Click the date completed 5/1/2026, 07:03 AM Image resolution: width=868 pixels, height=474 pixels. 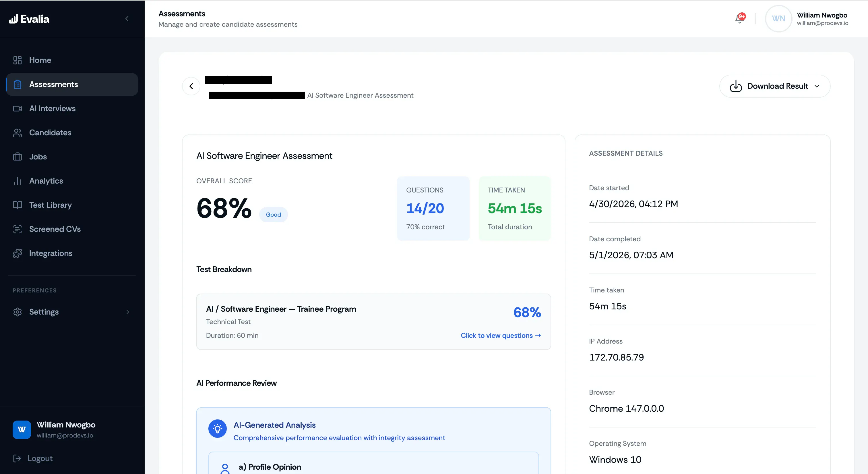(631, 255)
